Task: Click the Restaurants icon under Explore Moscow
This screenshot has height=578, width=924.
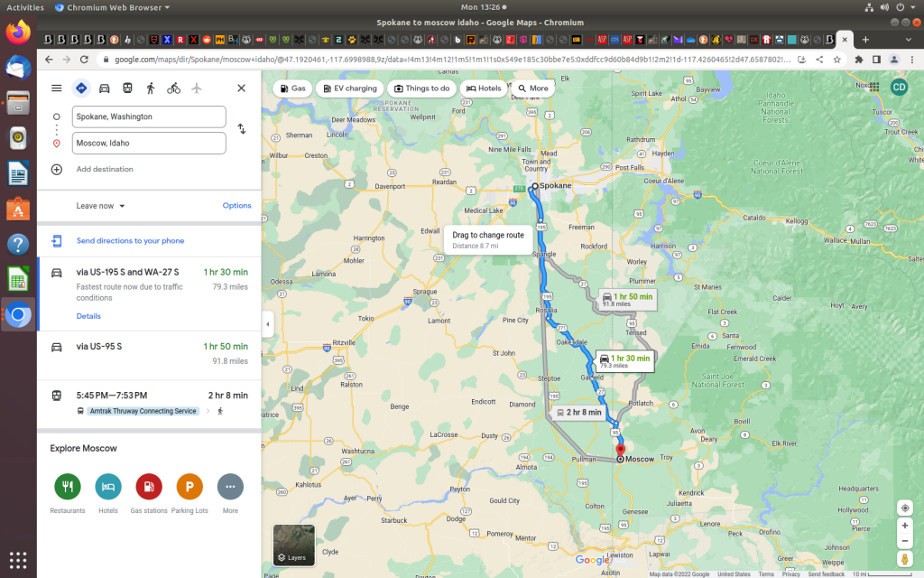Action: pyautogui.click(x=68, y=487)
